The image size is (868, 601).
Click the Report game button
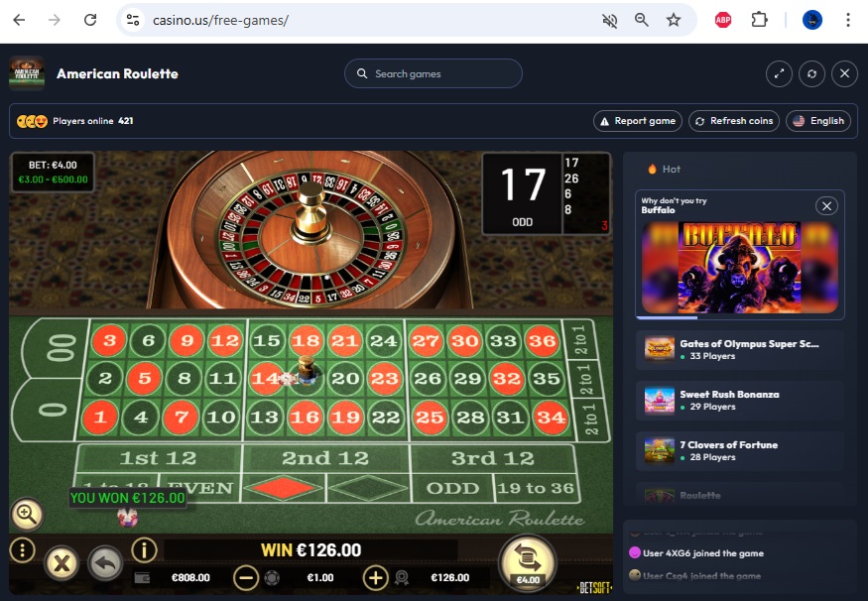(638, 121)
